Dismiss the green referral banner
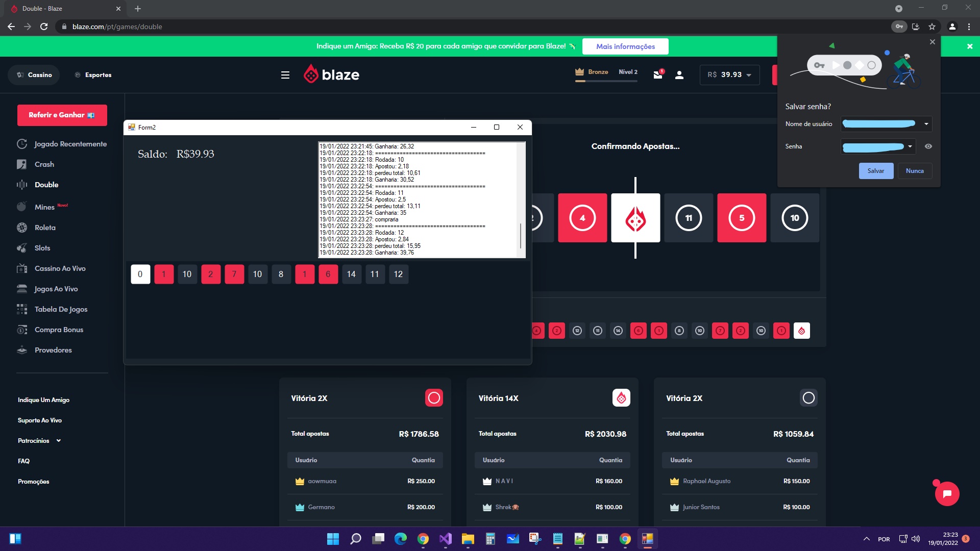980x551 pixels. (x=970, y=46)
